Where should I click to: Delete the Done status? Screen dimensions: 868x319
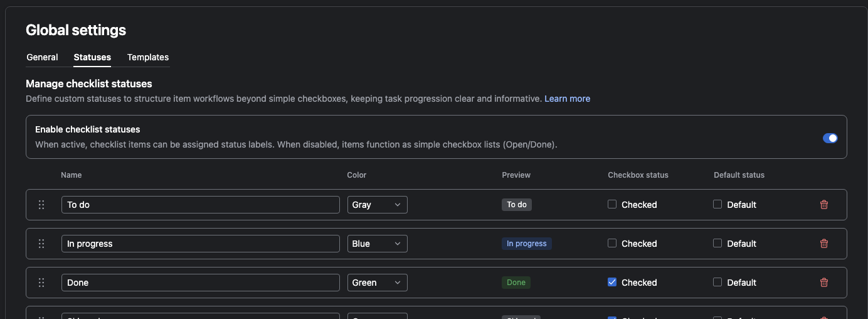click(824, 283)
